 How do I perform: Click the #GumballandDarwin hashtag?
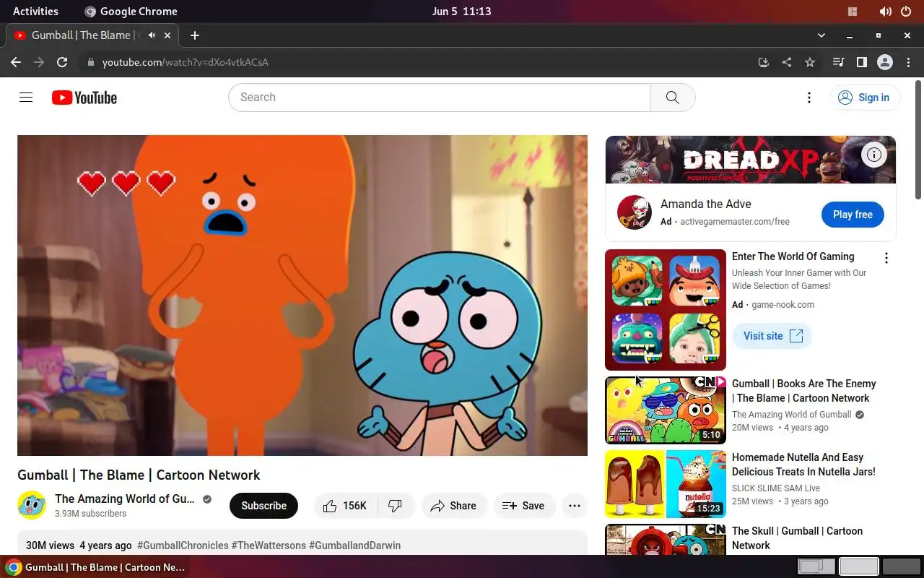point(354,545)
